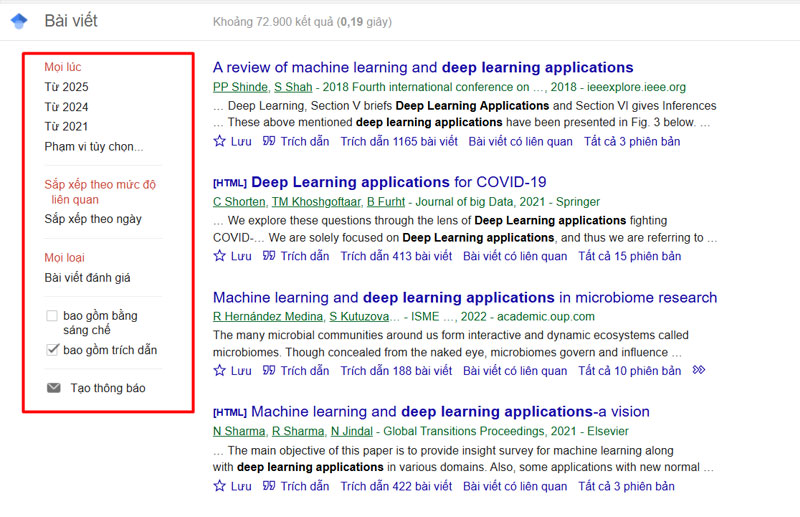Click star icon to save first result
This screenshot has width=800, height=517.
click(x=220, y=141)
